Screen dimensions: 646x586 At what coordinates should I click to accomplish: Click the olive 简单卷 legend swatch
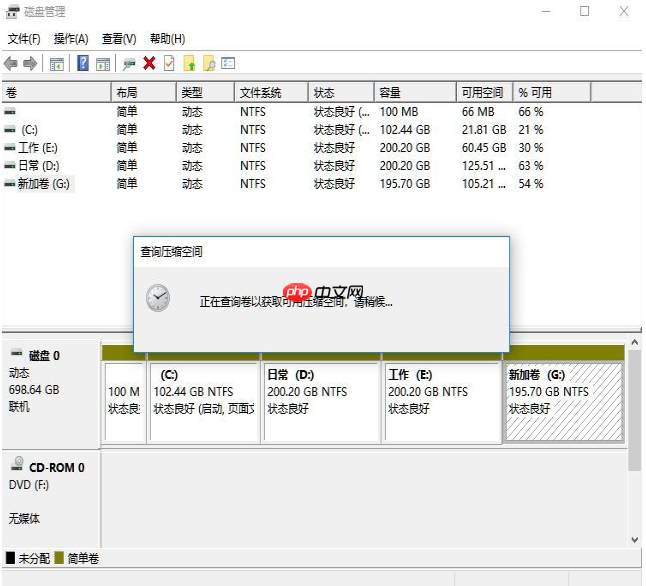click(59, 558)
